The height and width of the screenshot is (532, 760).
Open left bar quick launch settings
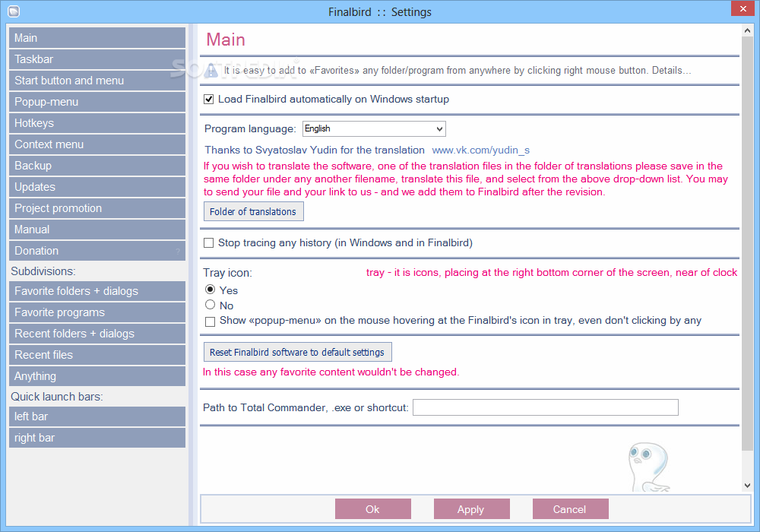coord(97,416)
